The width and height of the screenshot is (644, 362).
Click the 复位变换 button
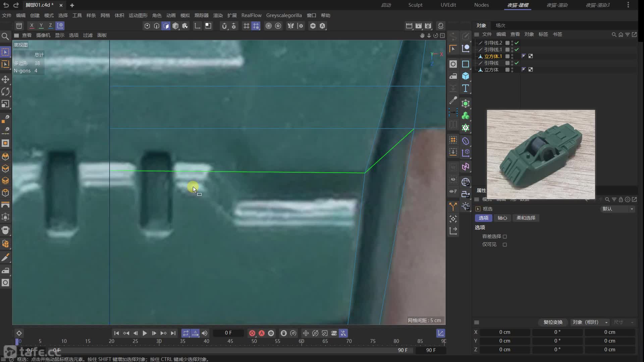[x=553, y=322]
